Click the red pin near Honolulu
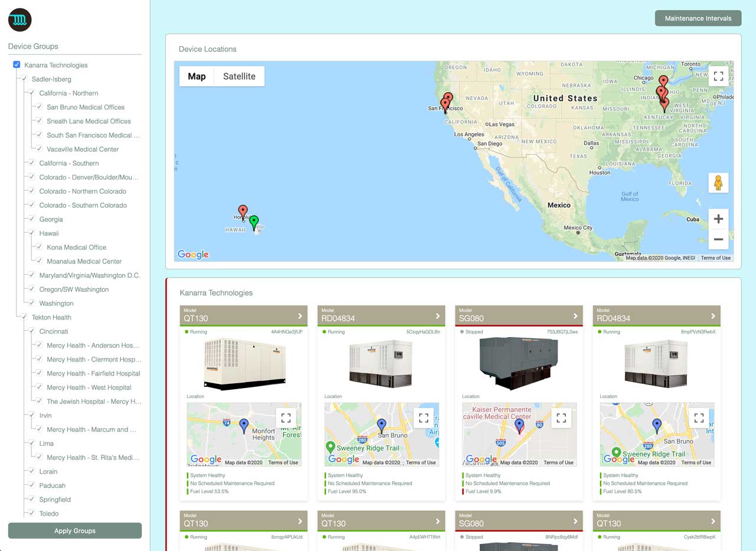Viewport: 756px width, 551px height. [243, 212]
